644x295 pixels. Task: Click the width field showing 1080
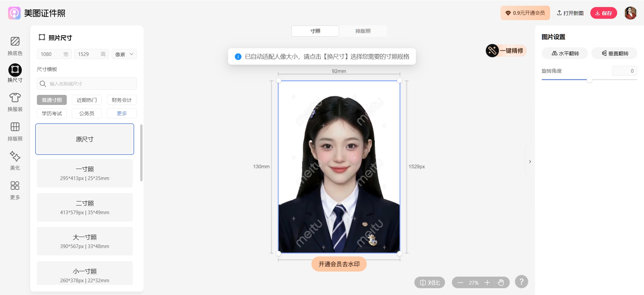[x=54, y=54]
